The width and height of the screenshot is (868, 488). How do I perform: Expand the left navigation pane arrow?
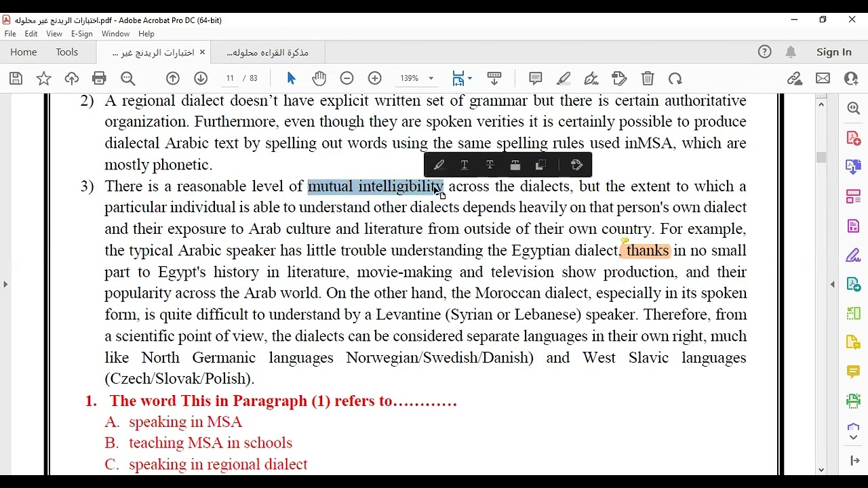click(x=5, y=284)
